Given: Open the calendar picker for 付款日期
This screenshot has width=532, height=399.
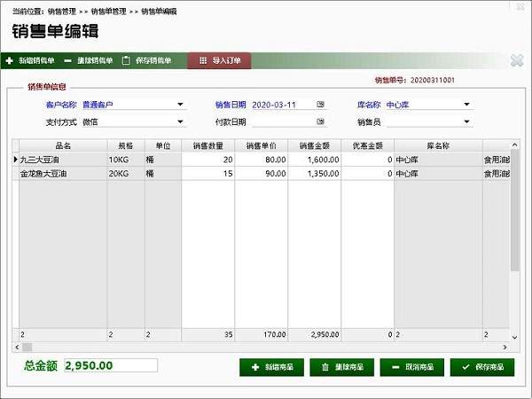Looking at the screenshot, I should [x=321, y=121].
